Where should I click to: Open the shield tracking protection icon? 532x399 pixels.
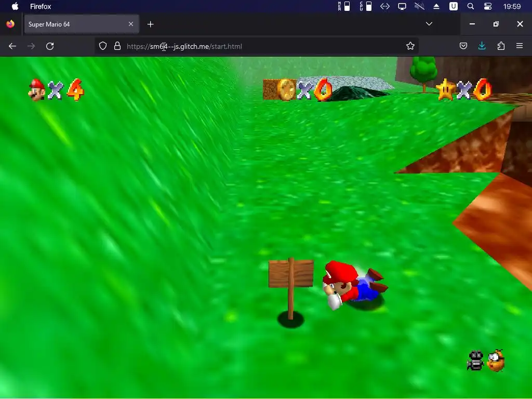[x=103, y=46]
